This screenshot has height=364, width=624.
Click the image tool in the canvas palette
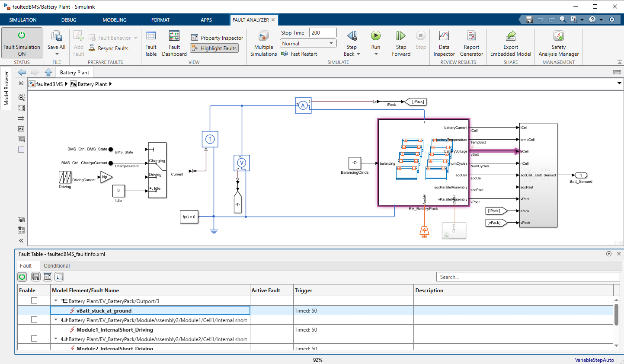pos(21,139)
